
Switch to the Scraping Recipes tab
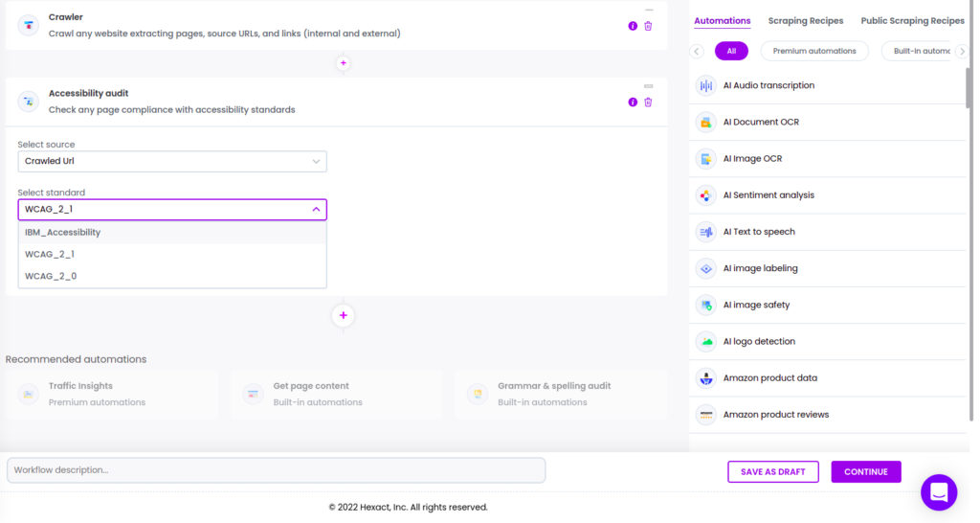pos(806,21)
